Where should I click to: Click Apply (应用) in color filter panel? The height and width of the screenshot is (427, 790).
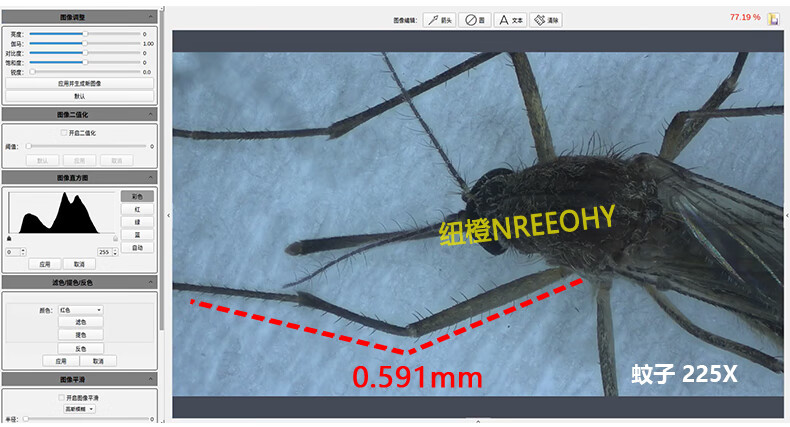(61, 361)
